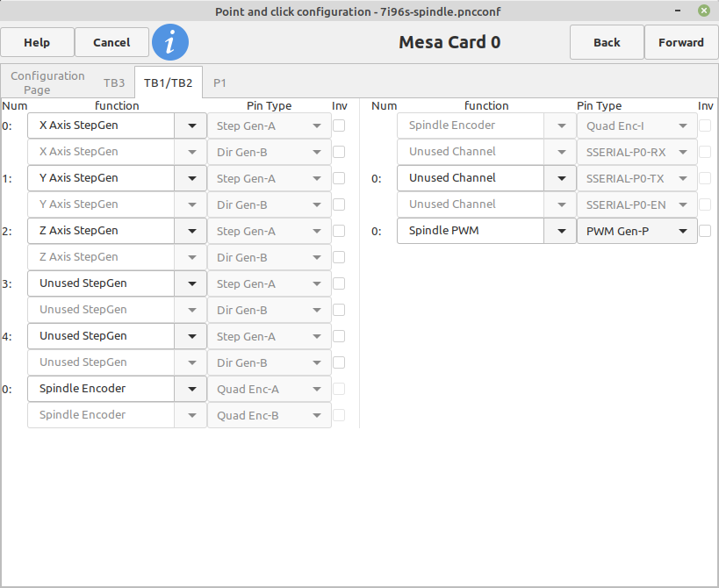This screenshot has height=588, width=719.
Task: Open the Spindle PWM function dropdown
Action: tap(561, 231)
